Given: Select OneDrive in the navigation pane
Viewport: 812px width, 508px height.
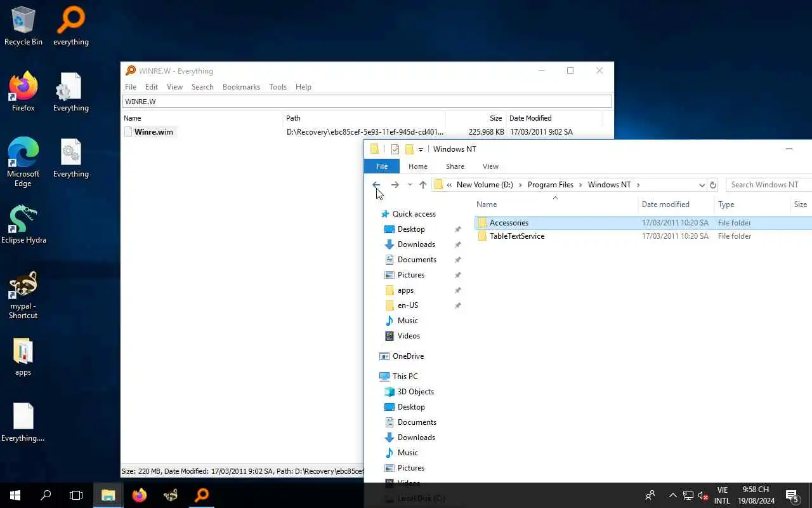Looking at the screenshot, I should pyautogui.click(x=408, y=356).
